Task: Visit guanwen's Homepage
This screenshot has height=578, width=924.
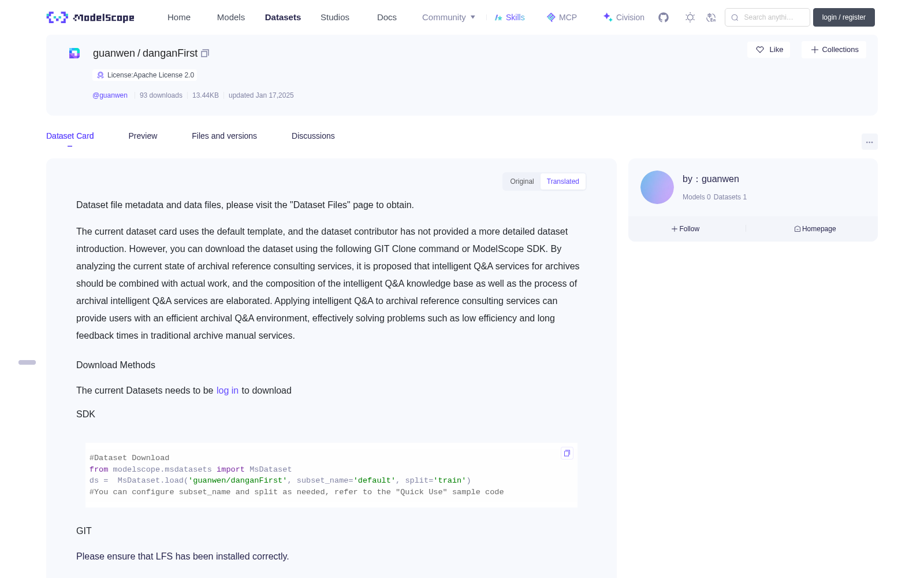Action: (815, 229)
